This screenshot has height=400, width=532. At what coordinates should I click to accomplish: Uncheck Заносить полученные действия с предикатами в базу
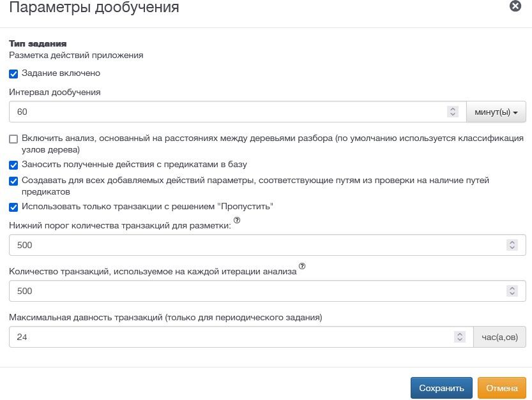coord(13,165)
